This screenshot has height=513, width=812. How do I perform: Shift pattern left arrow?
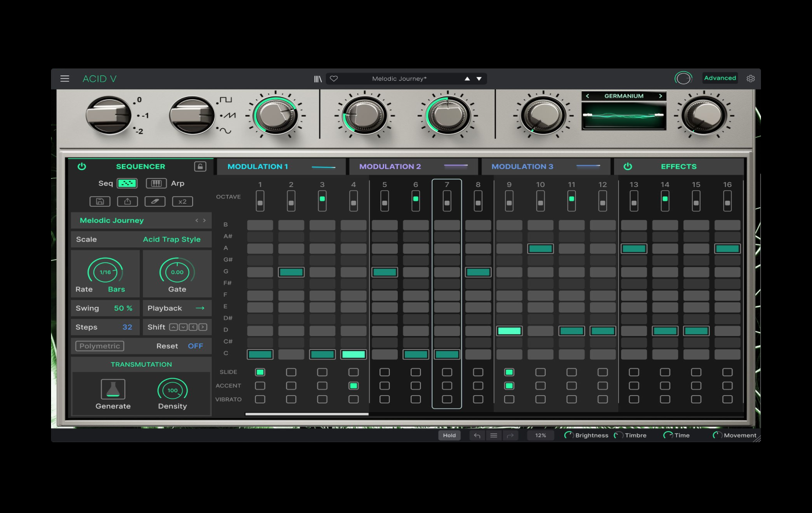(193, 327)
